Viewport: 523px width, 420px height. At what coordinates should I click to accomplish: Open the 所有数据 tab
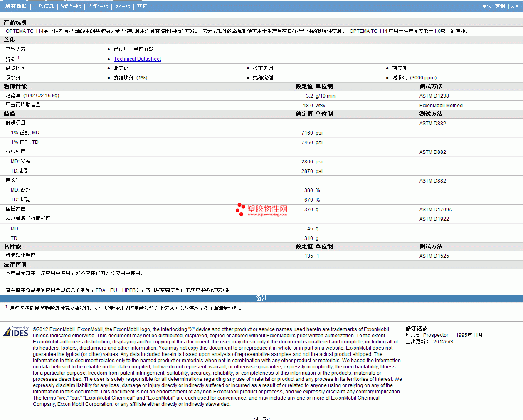[16, 6]
